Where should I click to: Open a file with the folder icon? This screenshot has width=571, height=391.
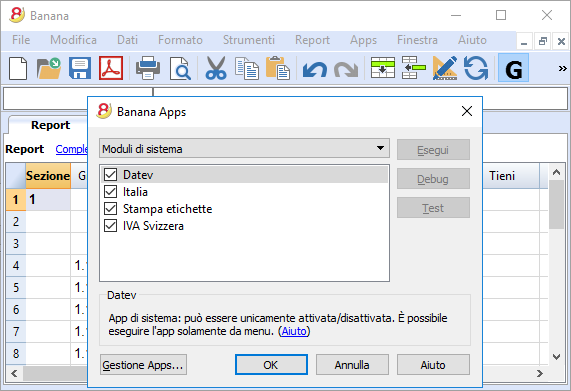pyautogui.click(x=49, y=68)
